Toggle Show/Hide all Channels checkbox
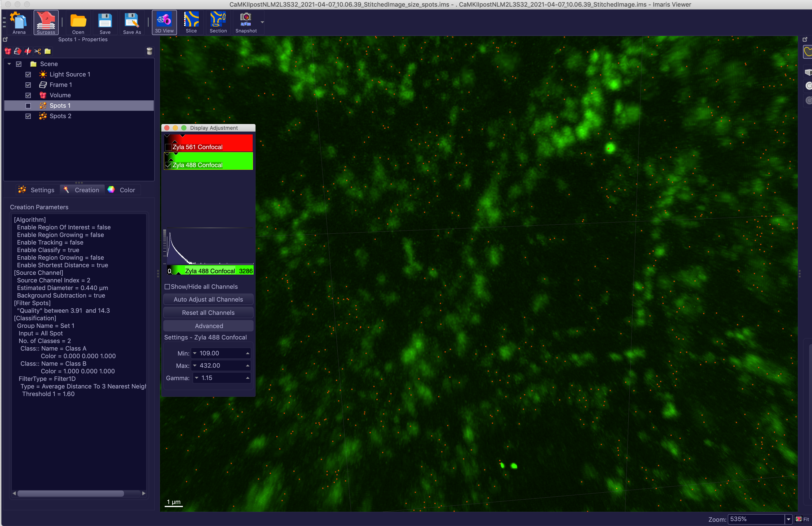Viewport: 812px width, 526px height. pyautogui.click(x=167, y=287)
